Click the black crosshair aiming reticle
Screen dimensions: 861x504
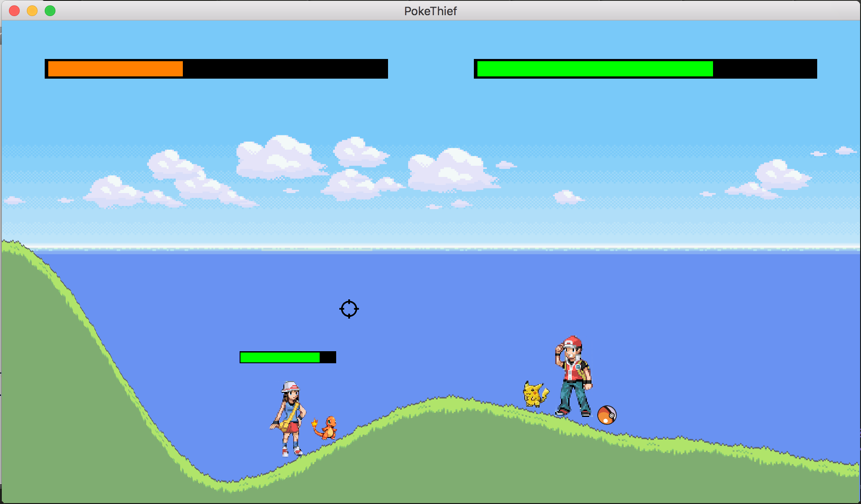pyautogui.click(x=349, y=309)
